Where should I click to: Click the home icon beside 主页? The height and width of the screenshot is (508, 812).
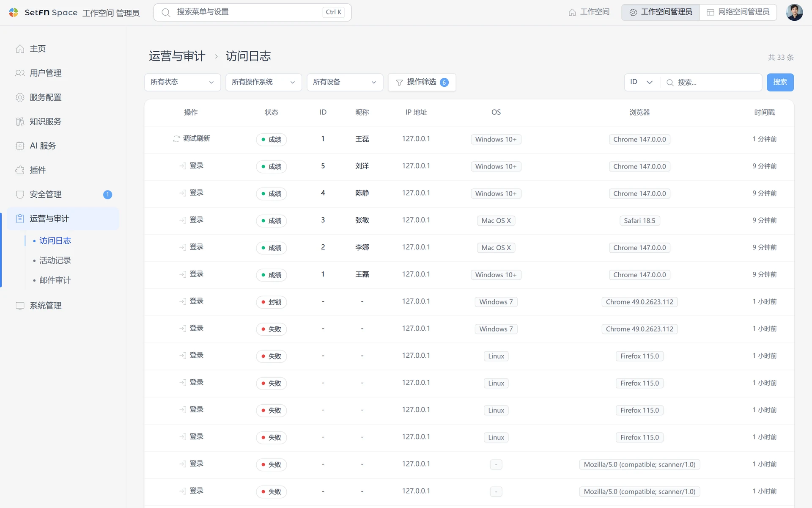point(20,49)
